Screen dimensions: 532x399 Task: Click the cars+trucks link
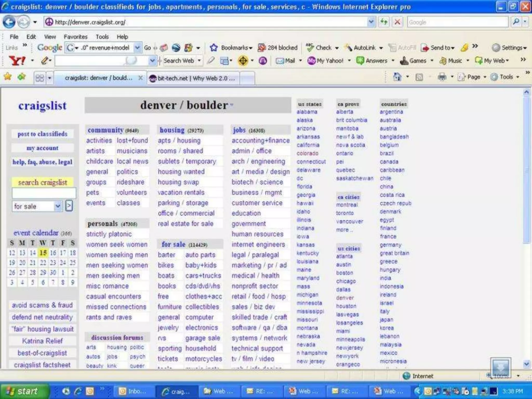203,276
